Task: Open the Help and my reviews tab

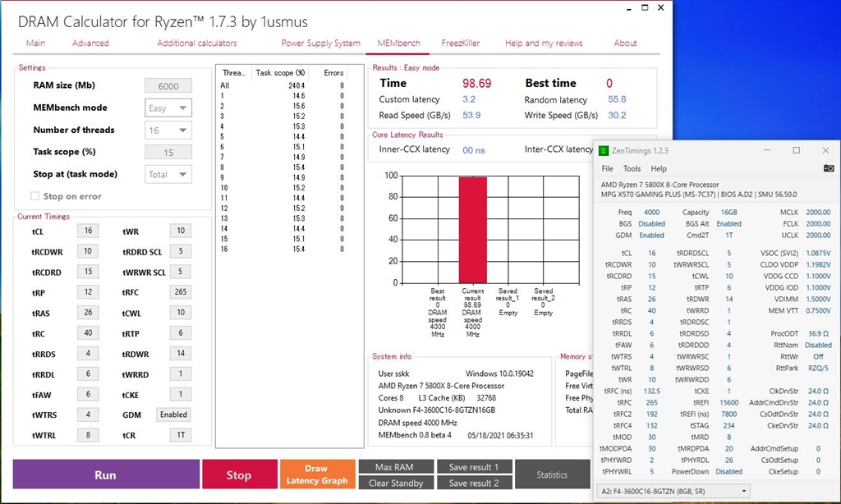Action: 544,43
